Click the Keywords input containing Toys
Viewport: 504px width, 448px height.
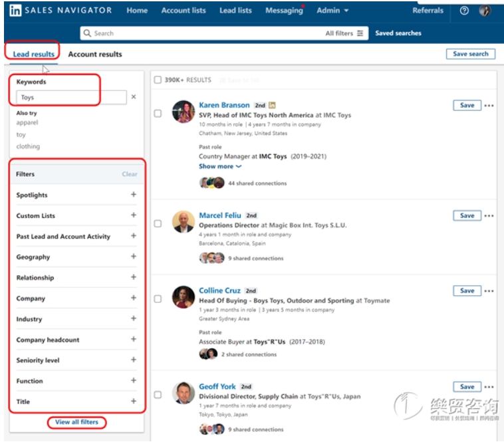[x=71, y=97]
